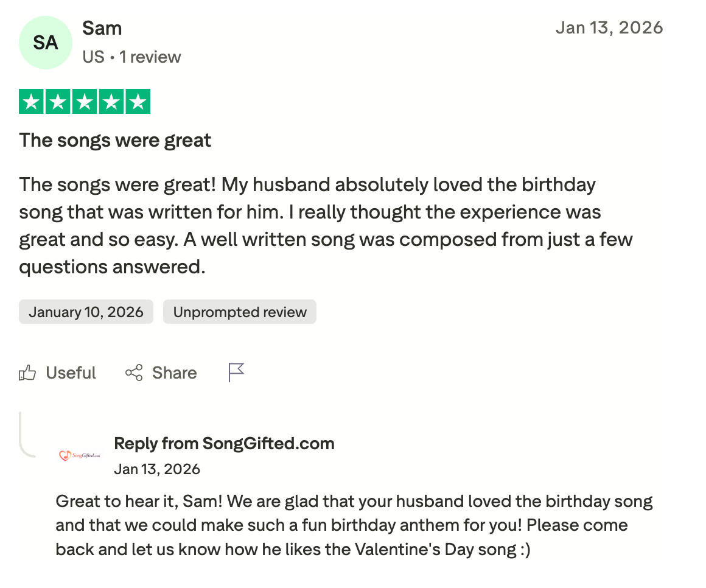Click the Unprompted review badge

point(240,312)
